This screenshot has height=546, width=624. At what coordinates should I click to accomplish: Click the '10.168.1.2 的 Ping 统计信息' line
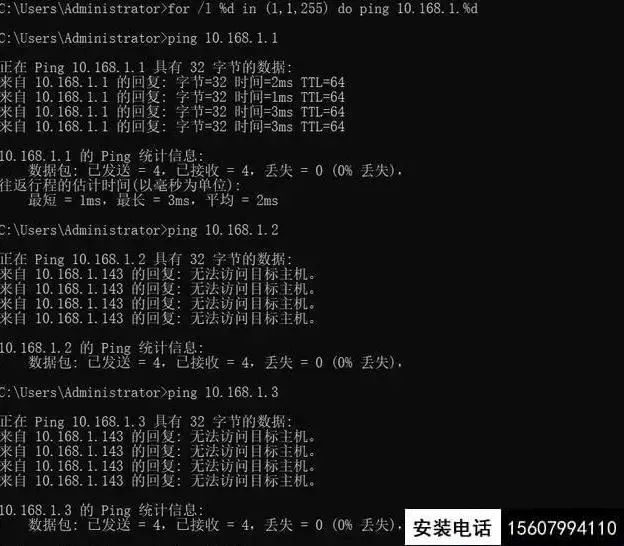[101, 348]
